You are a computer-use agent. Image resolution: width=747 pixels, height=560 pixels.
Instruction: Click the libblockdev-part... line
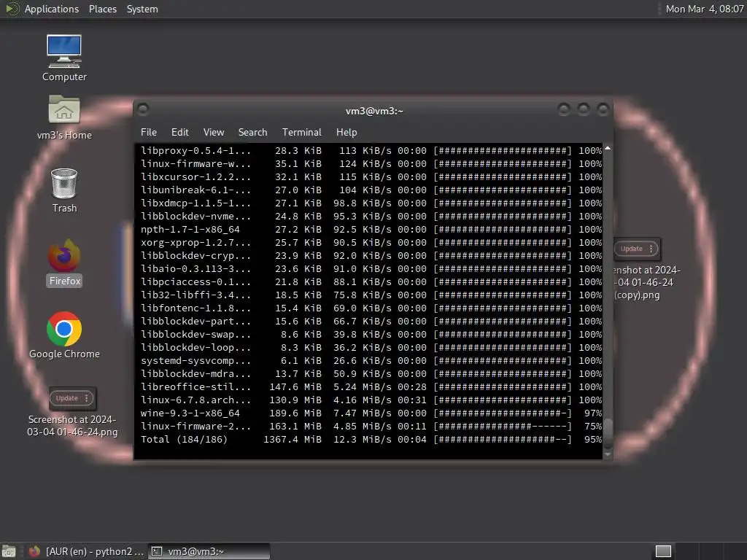click(x=371, y=322)
